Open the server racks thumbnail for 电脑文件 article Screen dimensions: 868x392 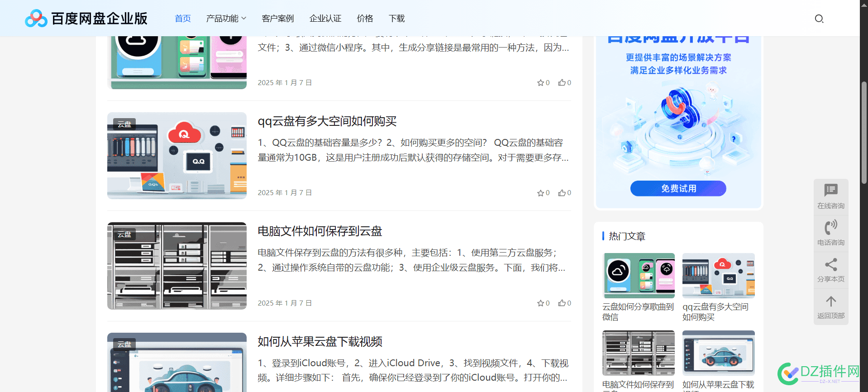tap(177, 266)
